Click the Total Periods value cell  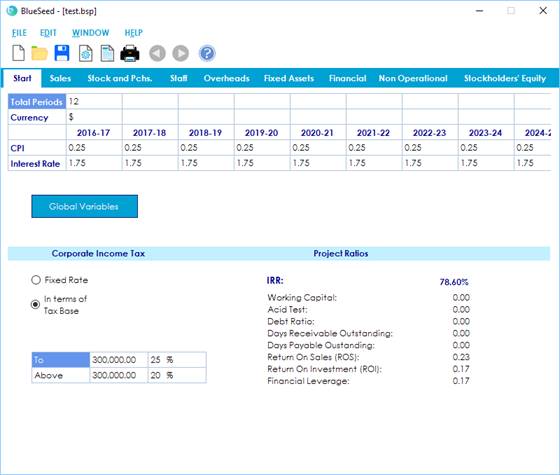(x=94, y=101)
